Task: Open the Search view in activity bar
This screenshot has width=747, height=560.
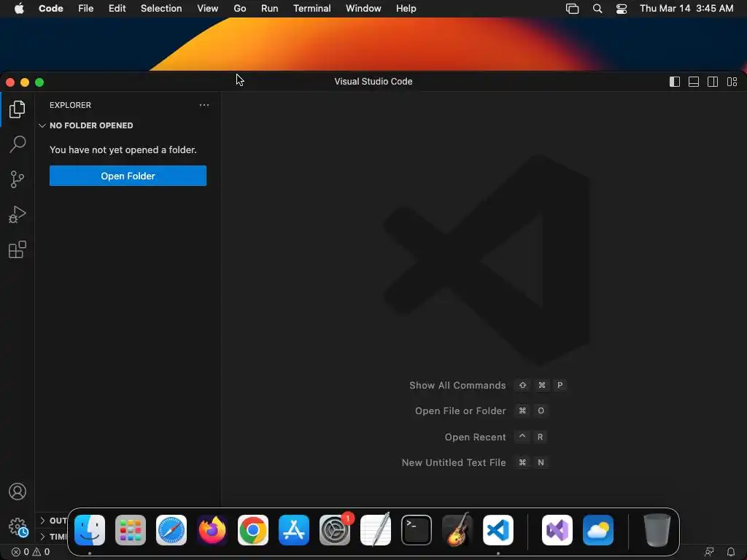Action: point(18,144)
